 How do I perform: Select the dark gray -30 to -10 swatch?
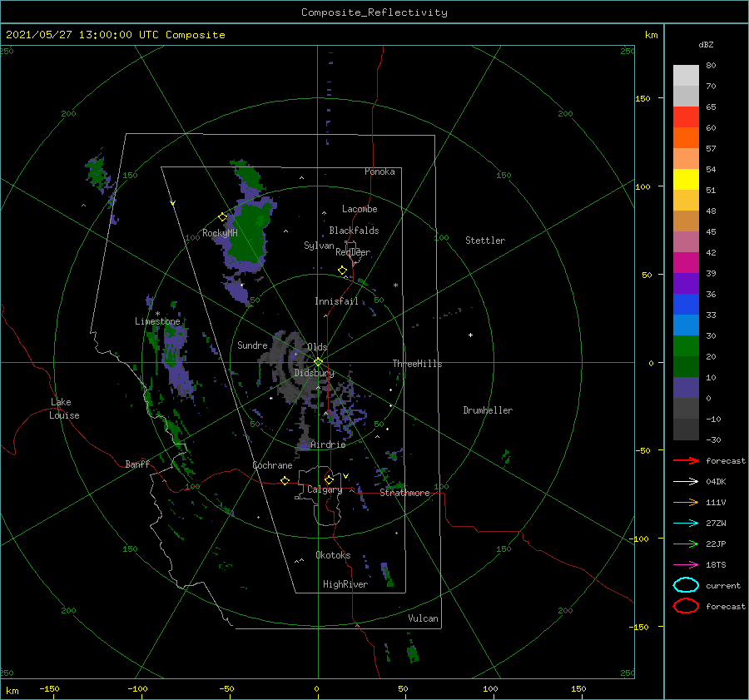(x=686, y=429)
